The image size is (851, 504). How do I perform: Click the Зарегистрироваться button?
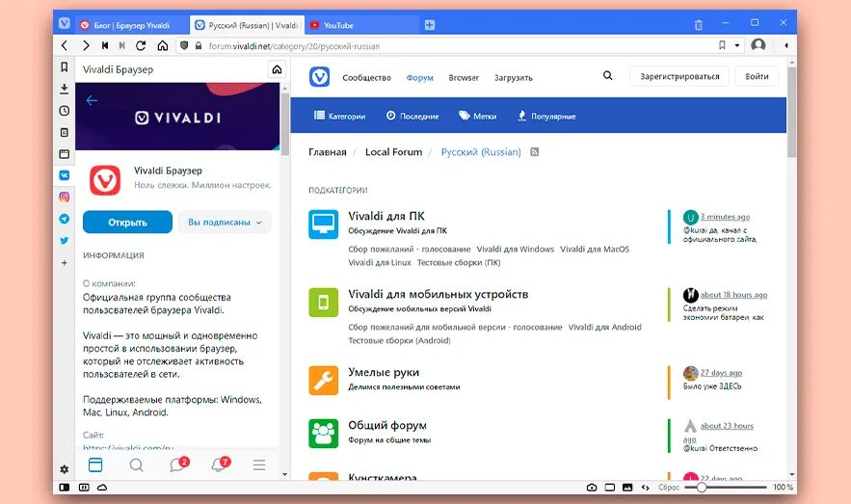tap(679, 76)
